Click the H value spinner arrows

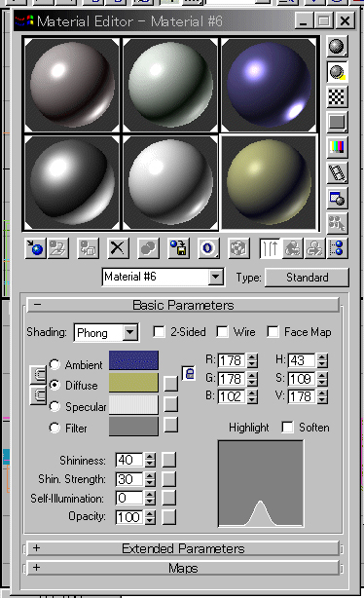pyautogui.click(x=322, y=360)
